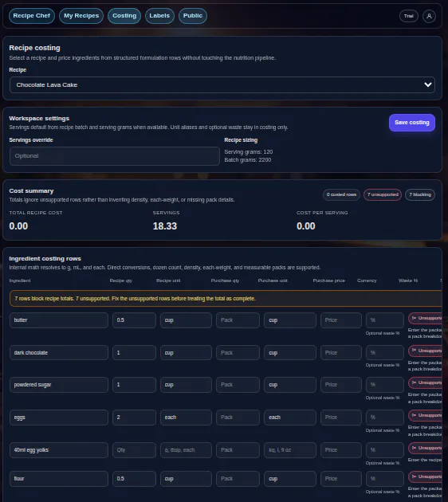
Task: Click the butter ingredient name field
Action: [x=59, y=320]
